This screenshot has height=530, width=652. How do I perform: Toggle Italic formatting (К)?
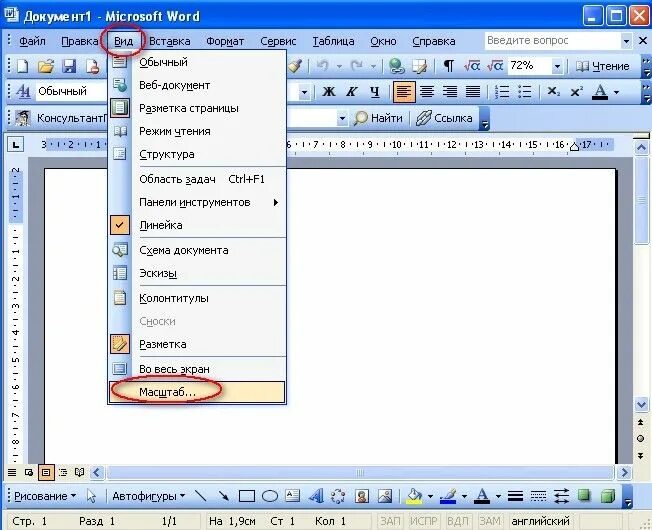pos(352,91)
